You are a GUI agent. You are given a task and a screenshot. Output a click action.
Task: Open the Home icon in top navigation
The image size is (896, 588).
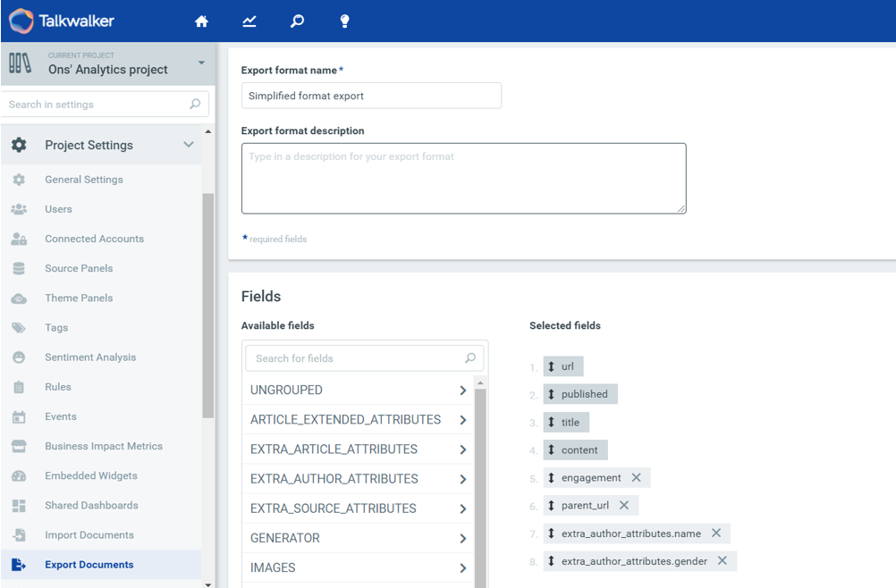coord(201,20)
